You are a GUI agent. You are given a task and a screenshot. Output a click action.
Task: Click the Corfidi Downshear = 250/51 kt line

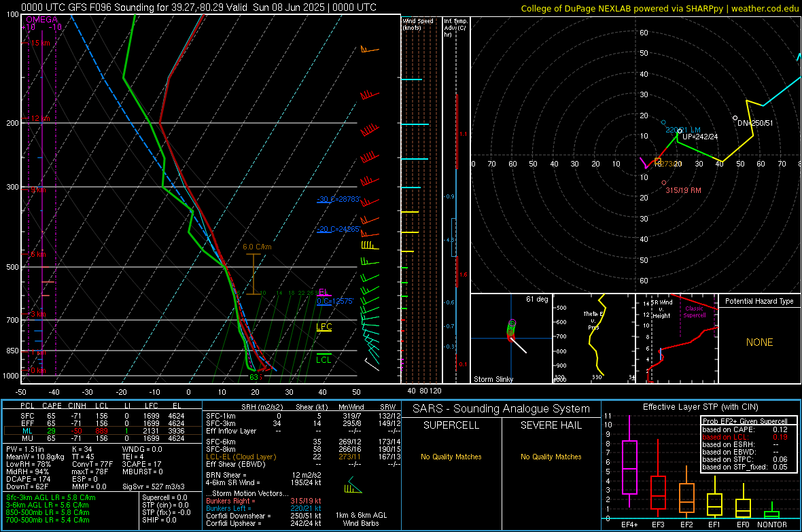[264, 516]
